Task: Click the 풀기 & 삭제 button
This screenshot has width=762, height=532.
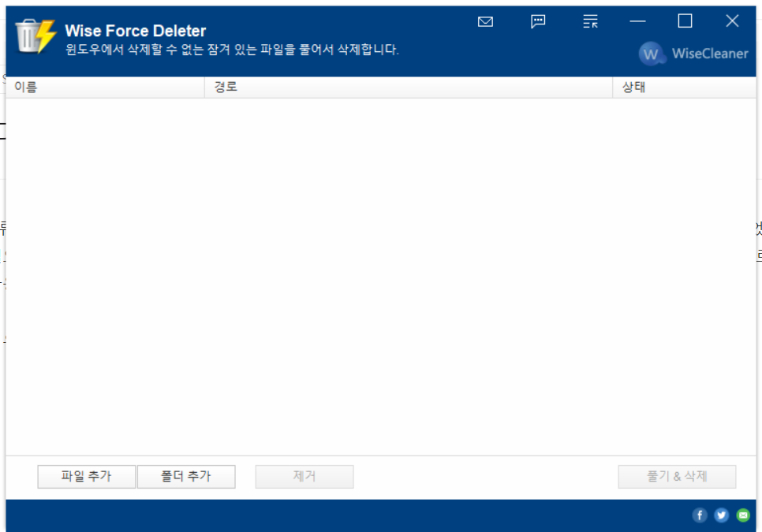Action: 677,476
